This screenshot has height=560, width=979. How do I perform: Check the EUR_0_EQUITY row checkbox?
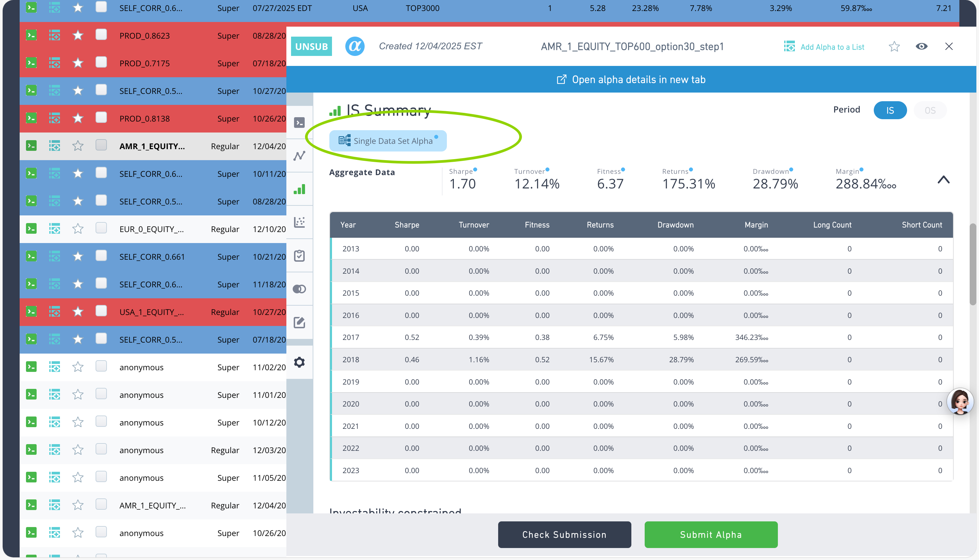[101, 228]
